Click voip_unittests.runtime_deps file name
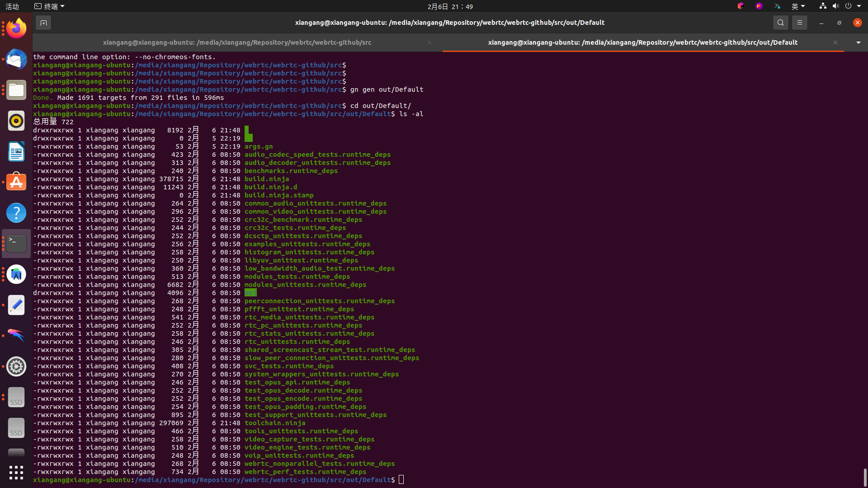The image size is (868, 488). click(299, 455)
